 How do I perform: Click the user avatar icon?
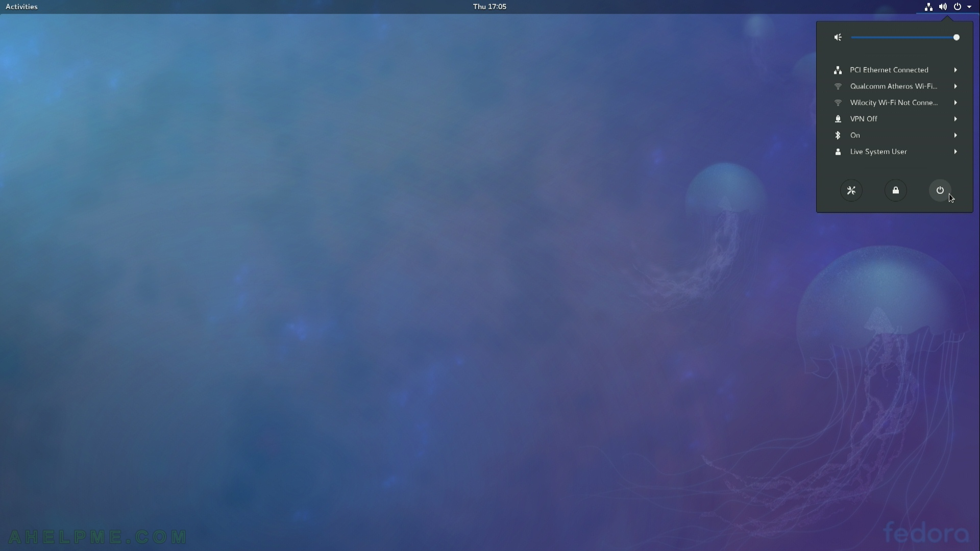838,152
